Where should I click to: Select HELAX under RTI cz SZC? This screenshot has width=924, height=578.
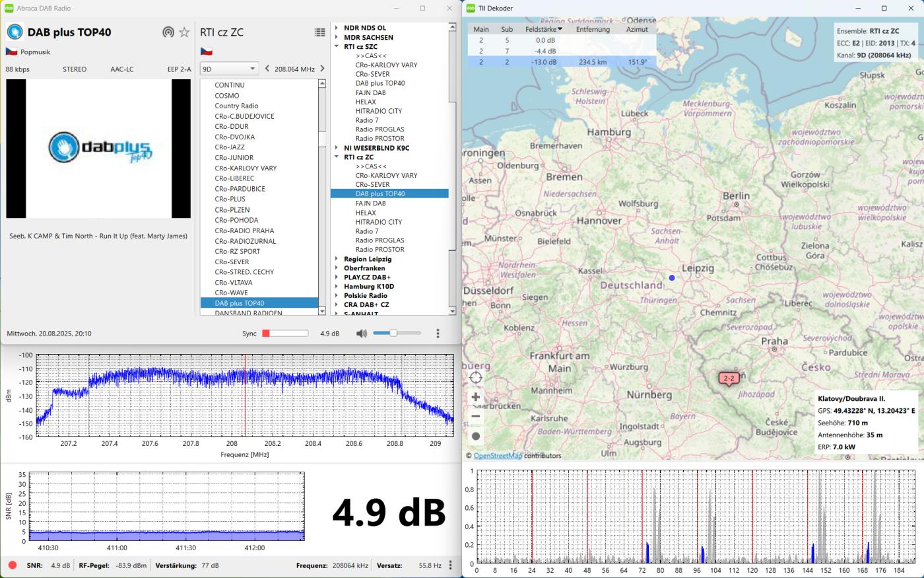pyautogui.click(x=366, y=102)
